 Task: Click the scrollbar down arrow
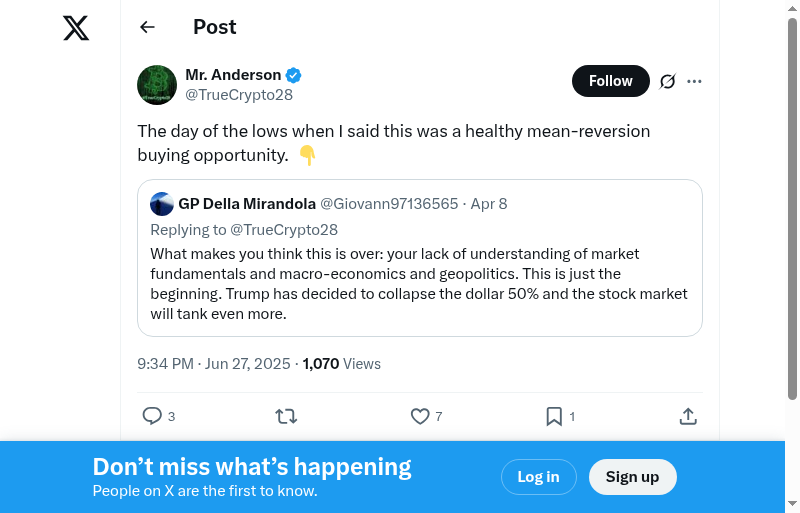point(792,505)
